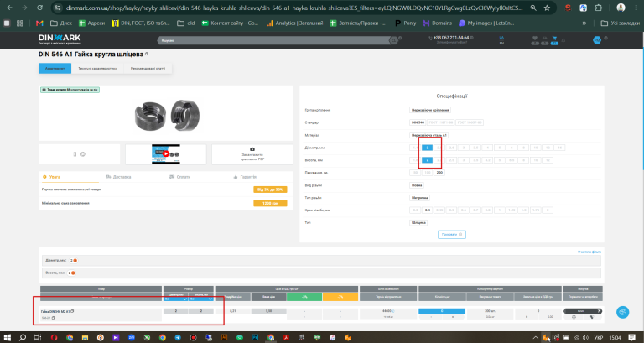Switch to the Рекомендовані статті tab
The image size is (644, 343).
pos(148,68)
